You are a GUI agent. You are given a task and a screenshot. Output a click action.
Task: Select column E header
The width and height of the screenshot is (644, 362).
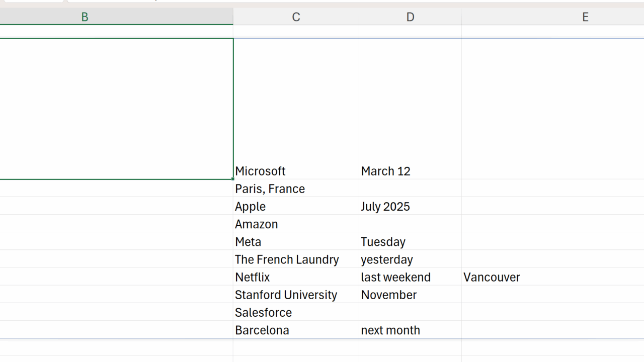tap(585, 17)
